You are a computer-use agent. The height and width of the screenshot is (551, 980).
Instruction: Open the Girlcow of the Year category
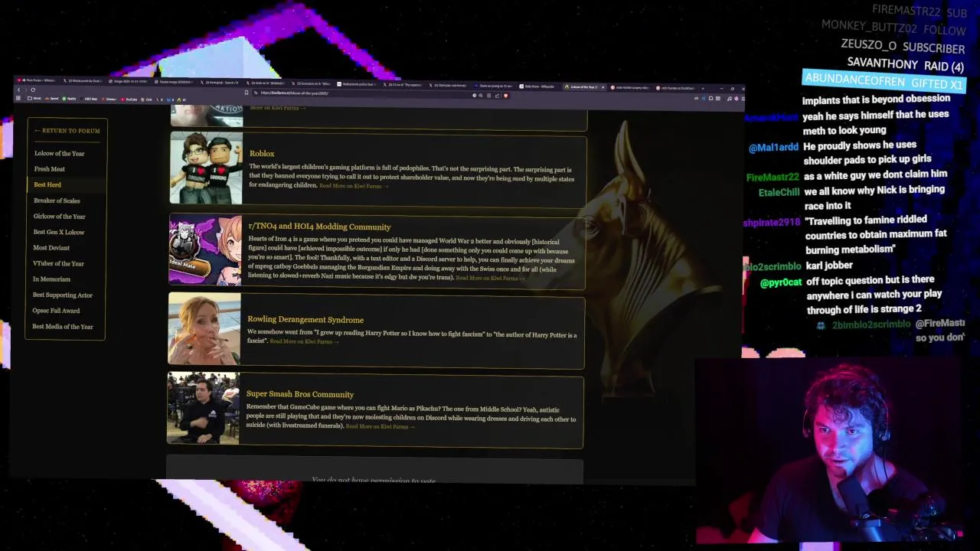(59, 217)
